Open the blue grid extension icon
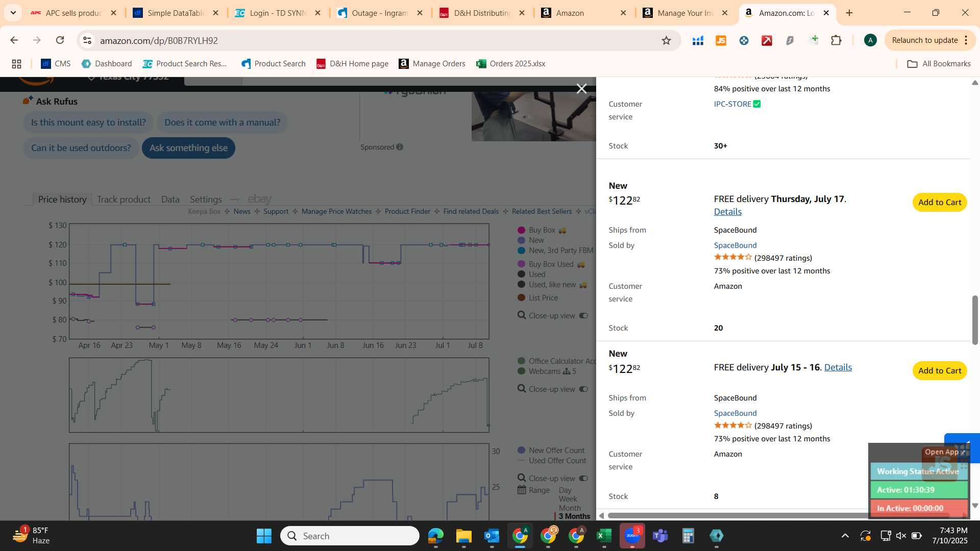 coord(698,40)
